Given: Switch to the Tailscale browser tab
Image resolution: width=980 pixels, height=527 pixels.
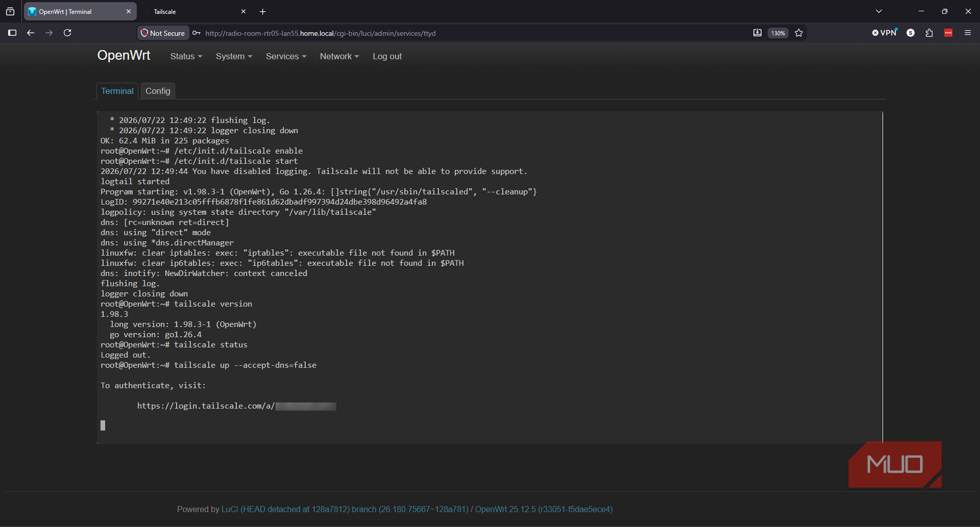Looking at the screenshot, I should [x=193, y=11].
